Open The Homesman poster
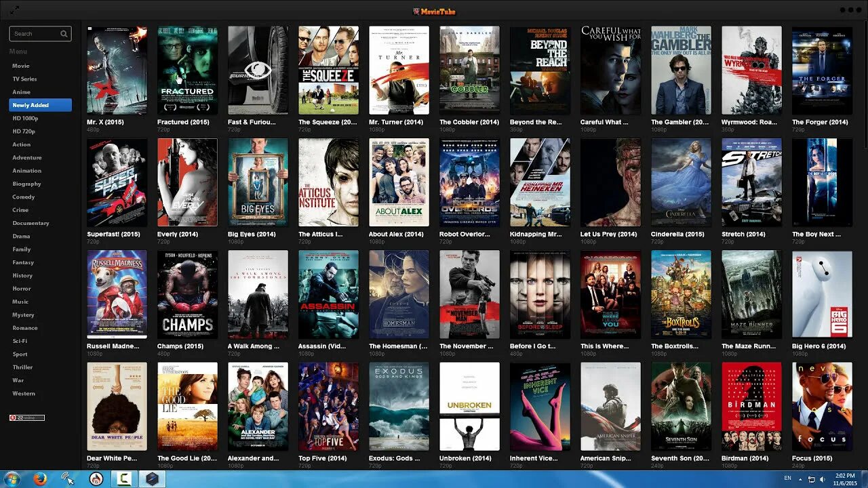 coord(399,294)
